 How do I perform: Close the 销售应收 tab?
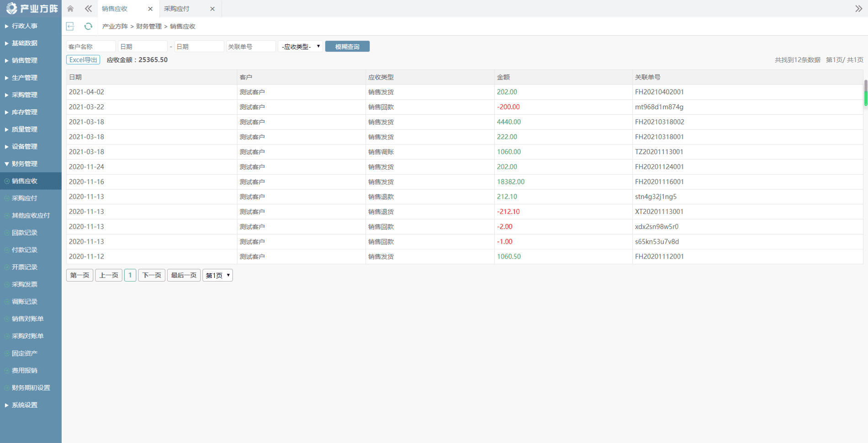pos(150,9)
